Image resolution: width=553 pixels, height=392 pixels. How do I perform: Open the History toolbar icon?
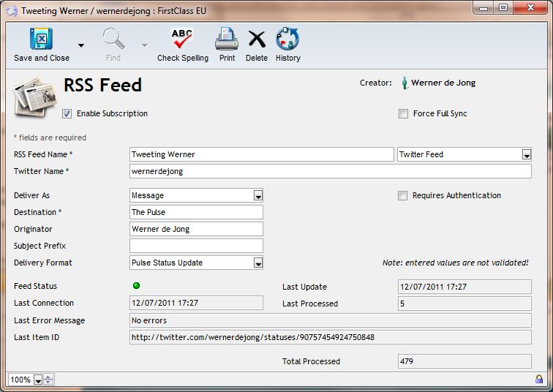point(287,39)
